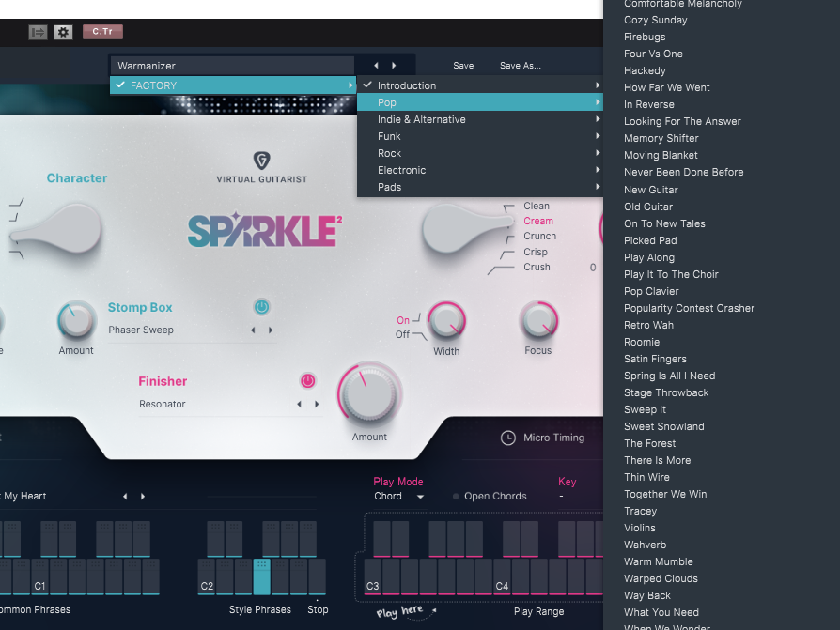
Task: Choose Retro Wah preset
Action: (648, 325)
